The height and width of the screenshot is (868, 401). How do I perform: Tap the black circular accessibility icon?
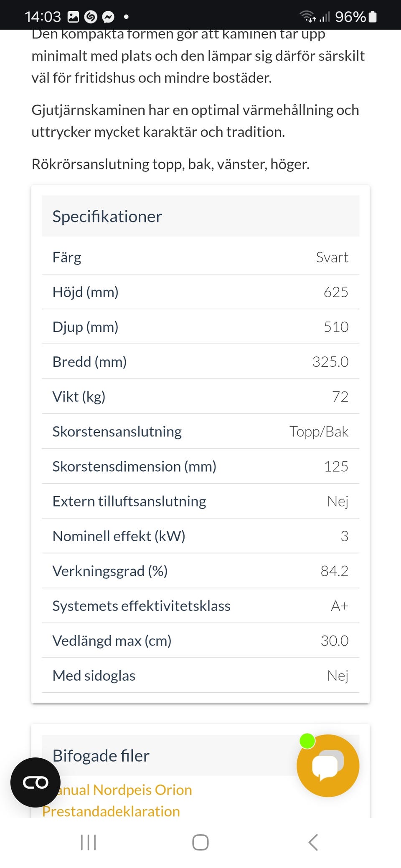coord(36,782)
